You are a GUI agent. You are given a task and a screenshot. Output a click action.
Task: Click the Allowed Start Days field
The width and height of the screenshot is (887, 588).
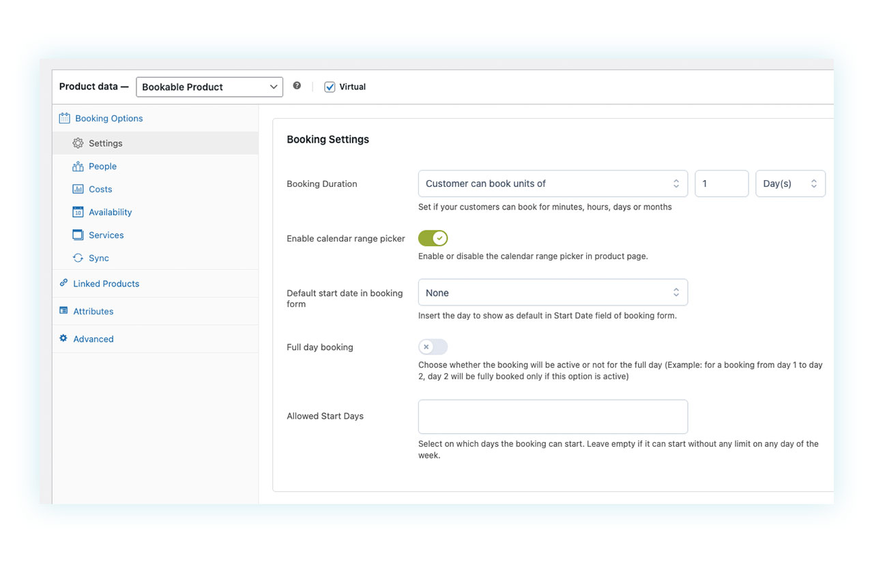(x=552, y=416)
